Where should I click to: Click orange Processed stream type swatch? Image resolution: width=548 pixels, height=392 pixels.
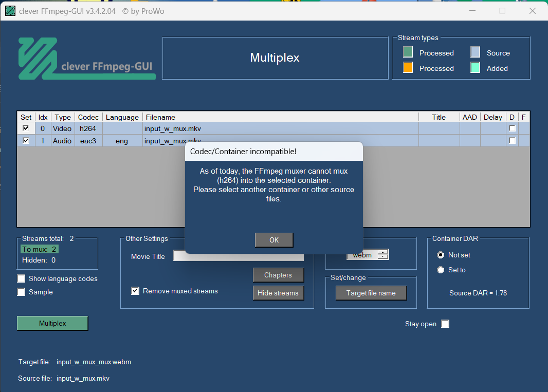pos(408,67)
